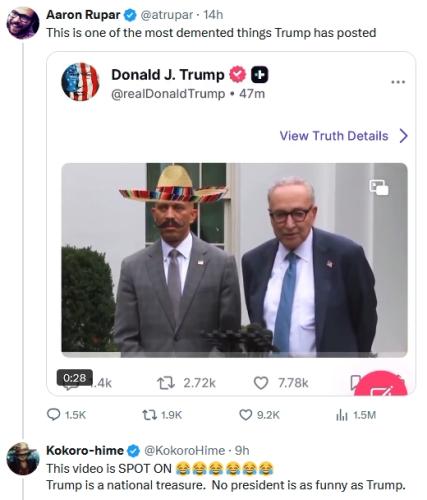Open the @KokoroHime handle

pos(185,451)
